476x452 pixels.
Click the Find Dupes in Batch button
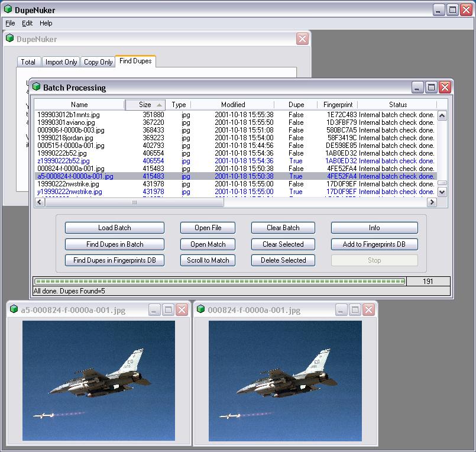point(114,244)
